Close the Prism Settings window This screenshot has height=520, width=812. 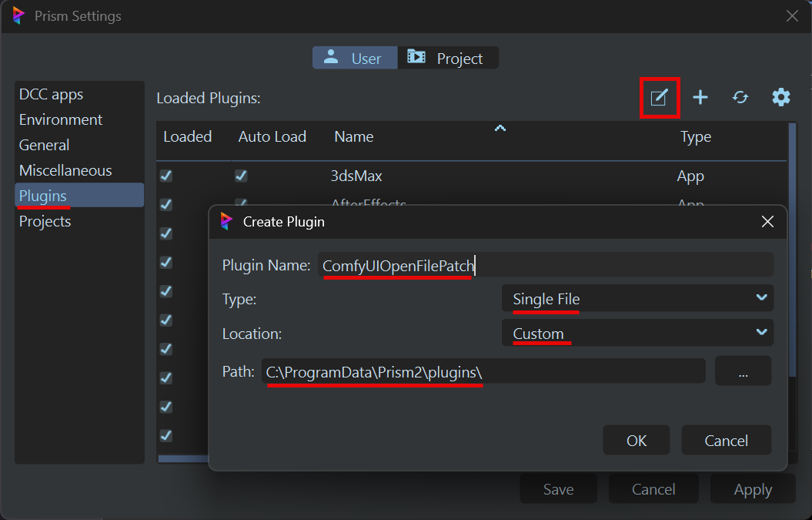pos(791,16)
